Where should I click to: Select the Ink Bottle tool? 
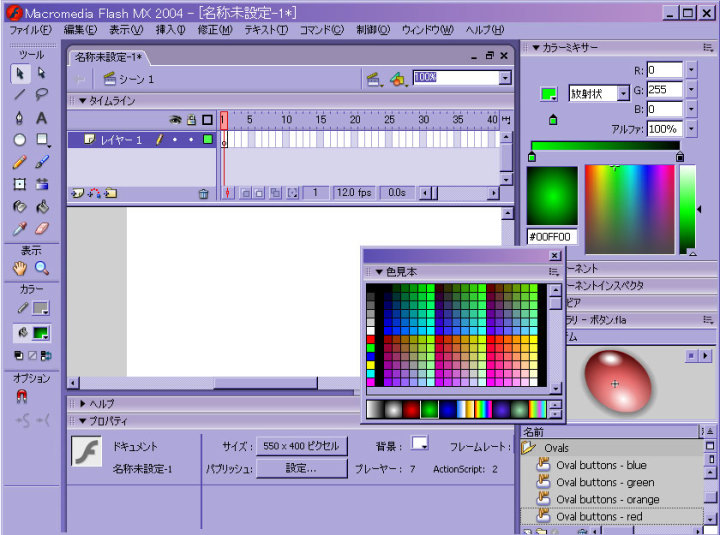point(20,206)
